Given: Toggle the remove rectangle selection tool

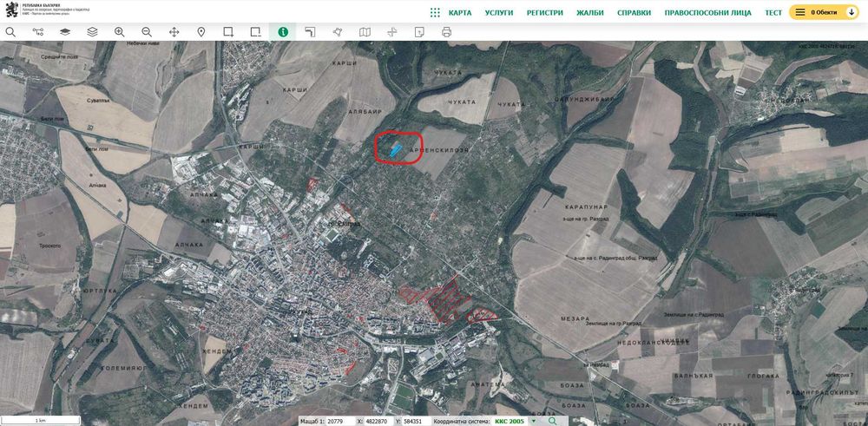Looking at the screenshot, I should [255, 32].
